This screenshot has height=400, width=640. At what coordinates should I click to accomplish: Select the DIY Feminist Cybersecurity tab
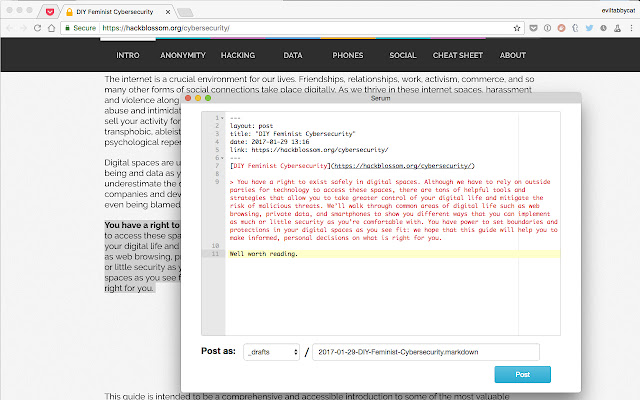[115, 12]
